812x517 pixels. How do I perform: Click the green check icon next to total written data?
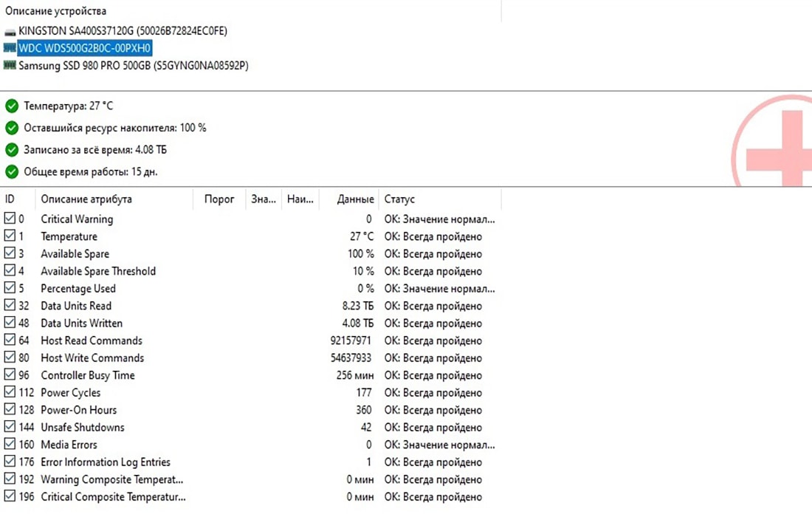tap(11, 150)
